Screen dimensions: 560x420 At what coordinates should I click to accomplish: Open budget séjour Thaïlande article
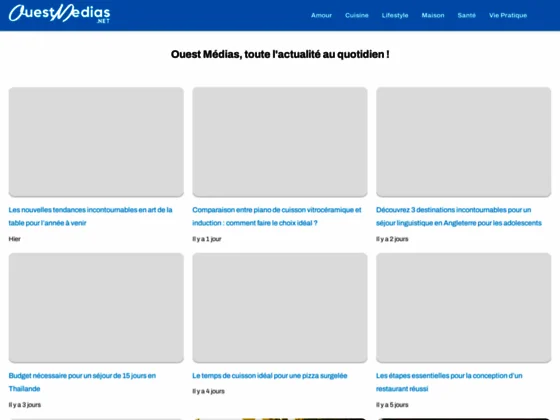tap(82, 382)
